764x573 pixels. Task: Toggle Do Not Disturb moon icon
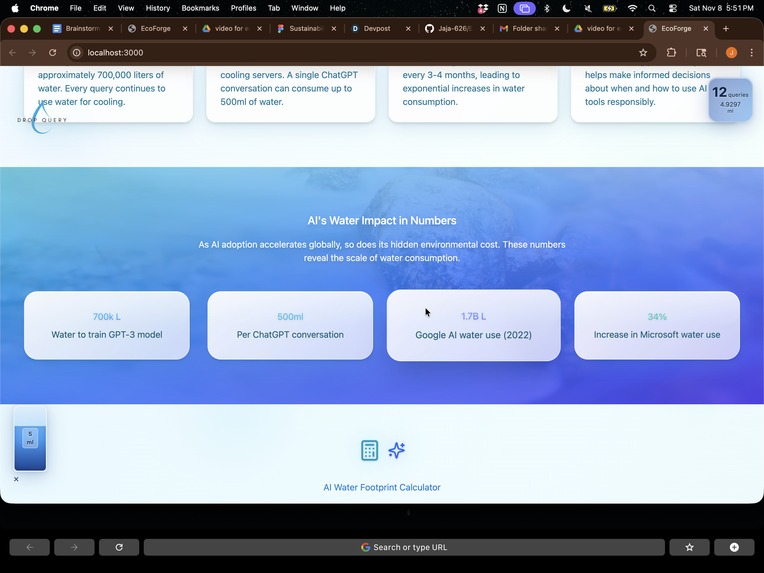(566, 8)
